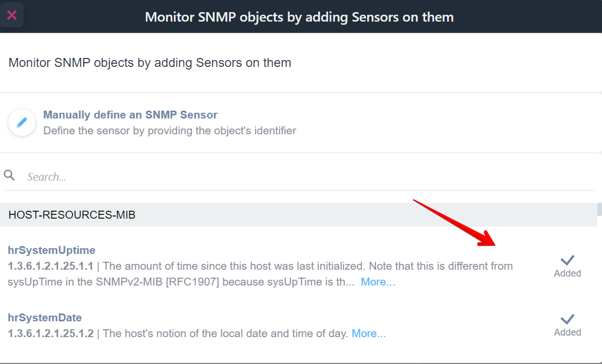Open Manually define an SNMP Sensor
The height and width of the screenshot is (364, 602).
[x=130, y=115]
